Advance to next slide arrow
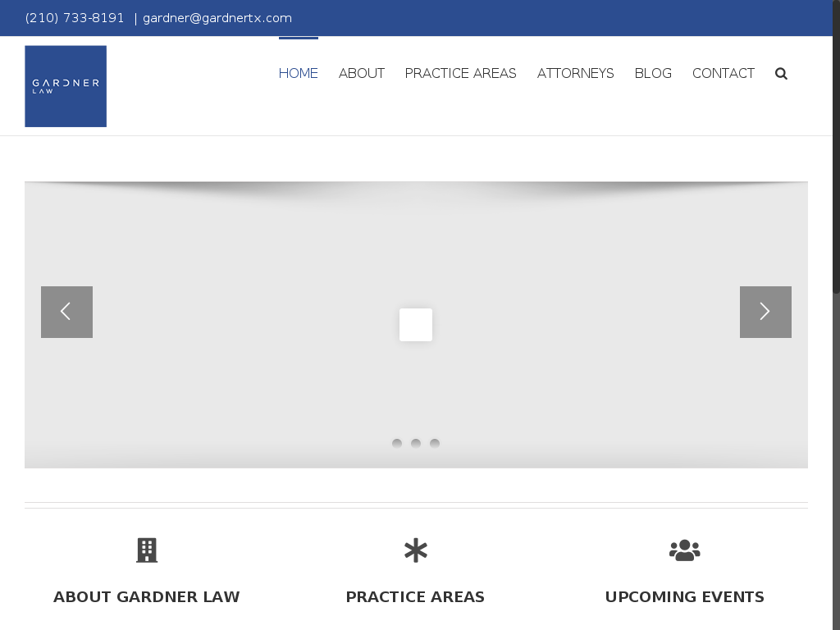The image size is (840, 630). pos(765,312)
